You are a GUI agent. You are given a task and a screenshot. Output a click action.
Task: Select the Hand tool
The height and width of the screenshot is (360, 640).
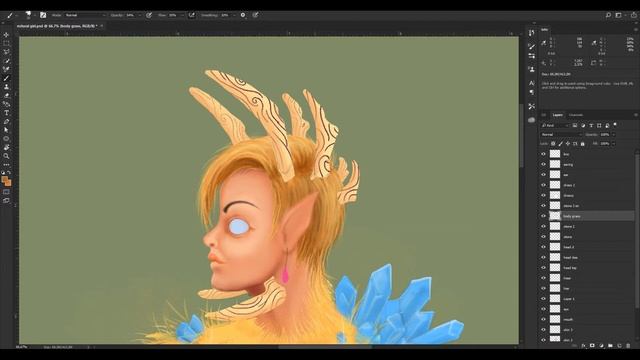[6, 147]
